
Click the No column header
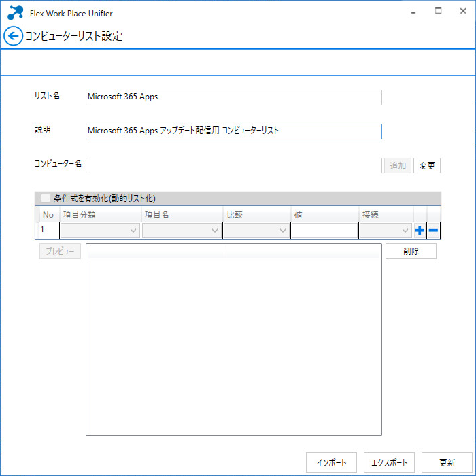click(49, 215)
